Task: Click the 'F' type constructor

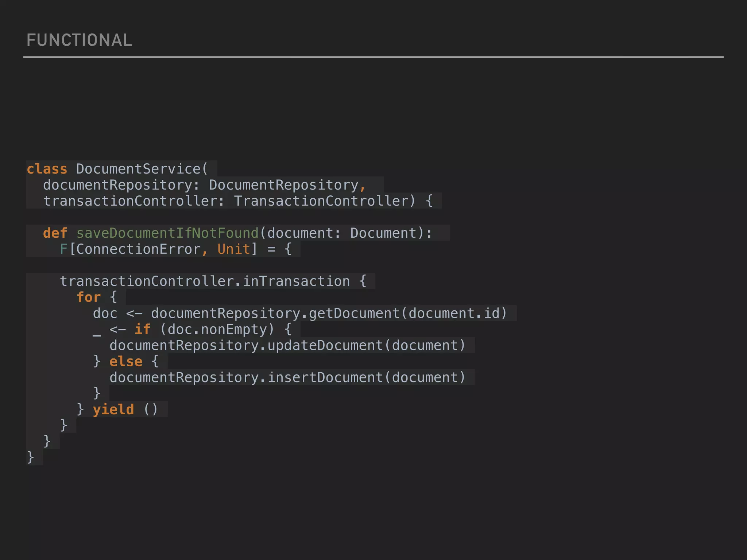Action: (63, 249)
